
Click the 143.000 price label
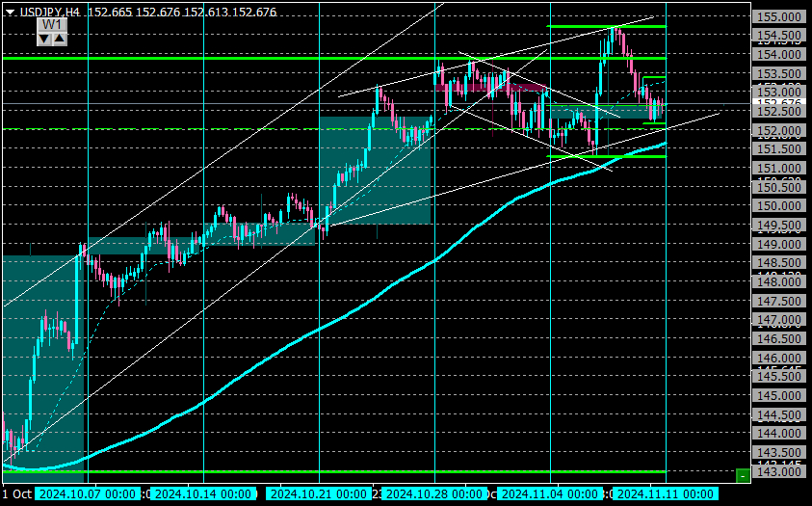[x=779, y=472]
